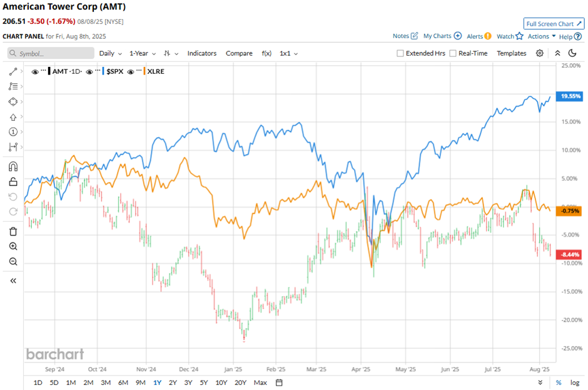Select the 1M time range

click(71, 382)
